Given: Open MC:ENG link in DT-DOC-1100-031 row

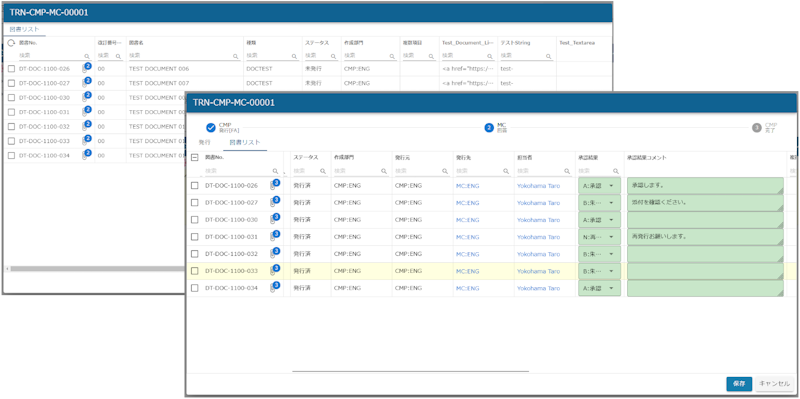Looking at the screenshot, I should pos(467,237).
